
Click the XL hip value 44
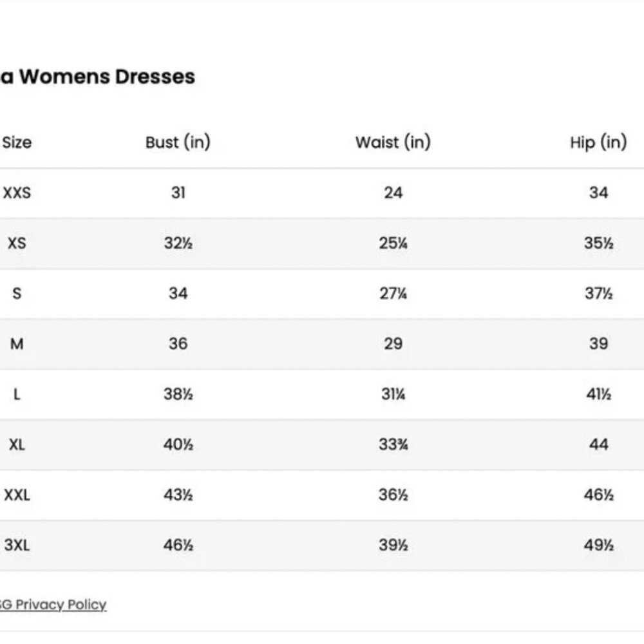[x=598, y=444]
